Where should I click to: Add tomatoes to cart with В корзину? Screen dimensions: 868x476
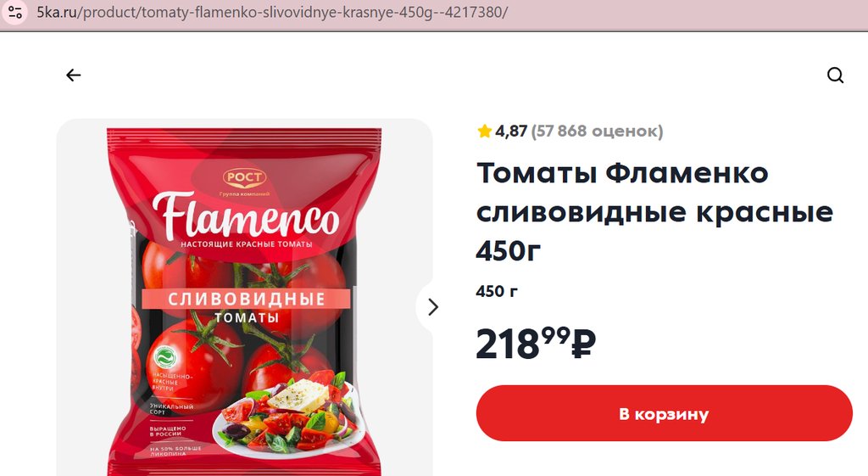[x=664, y=413]
